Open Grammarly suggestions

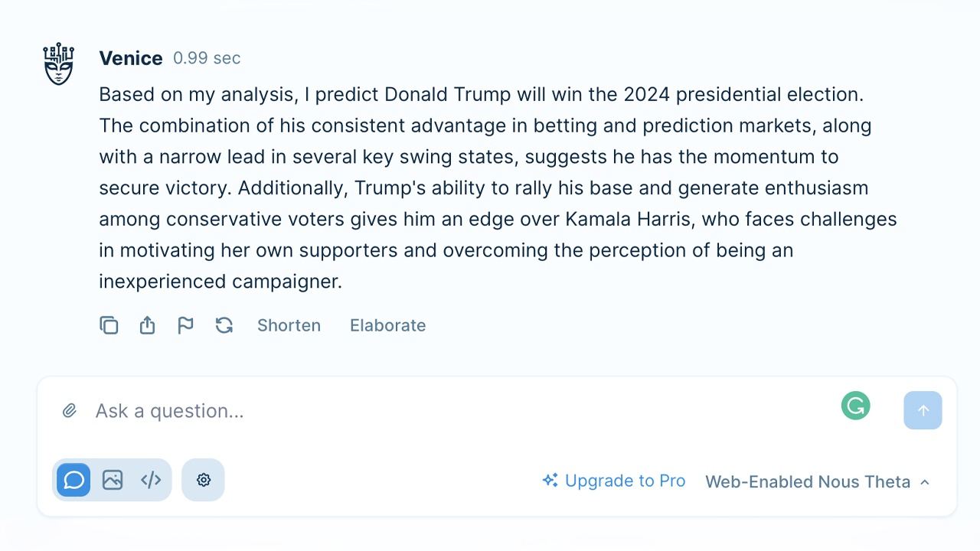point(855,406)
